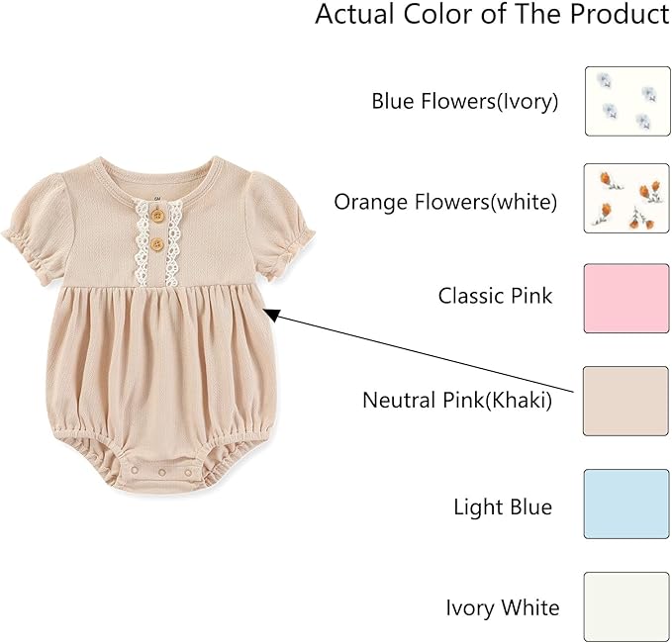
Task: Select the Neutral Pink(Khaki) color swatch
Action: point(626,401)
